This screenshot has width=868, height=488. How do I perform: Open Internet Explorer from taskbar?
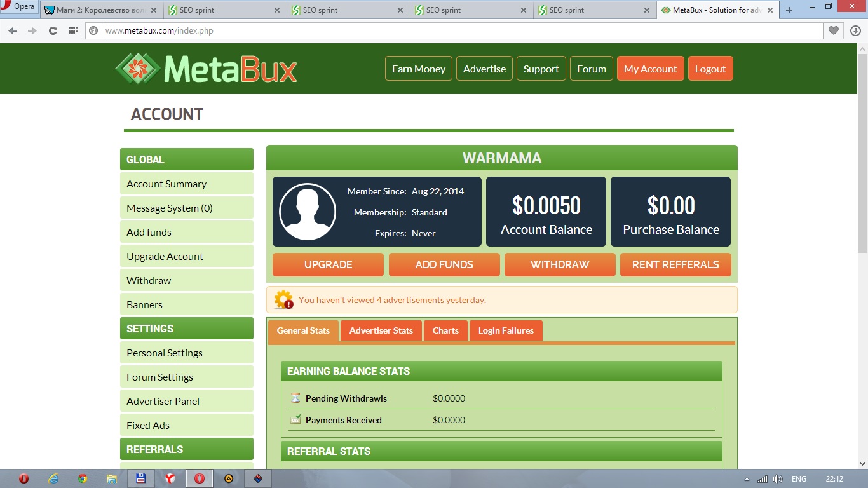53,479
